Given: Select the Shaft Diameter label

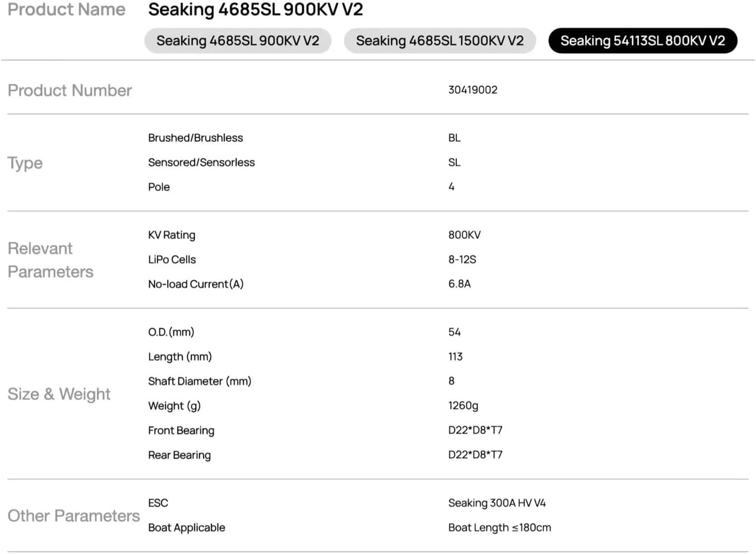Looking at the screenshot, I should 199,381.
